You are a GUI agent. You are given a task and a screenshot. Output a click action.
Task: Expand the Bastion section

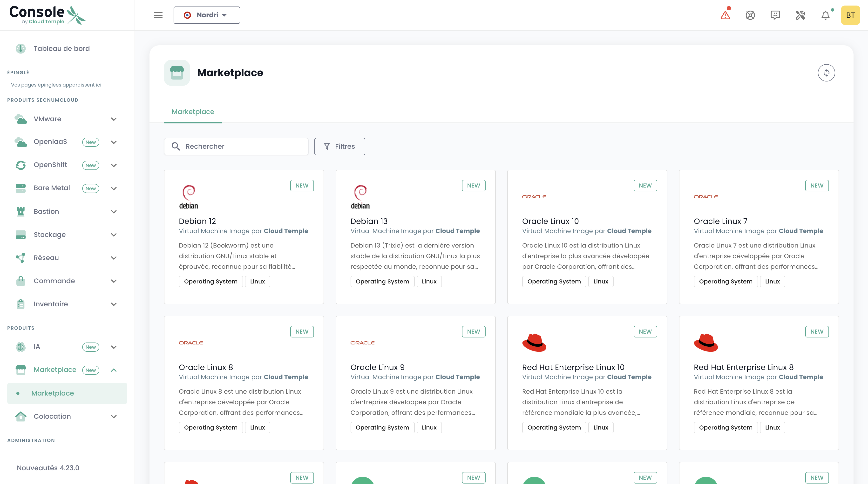[114, 212]
